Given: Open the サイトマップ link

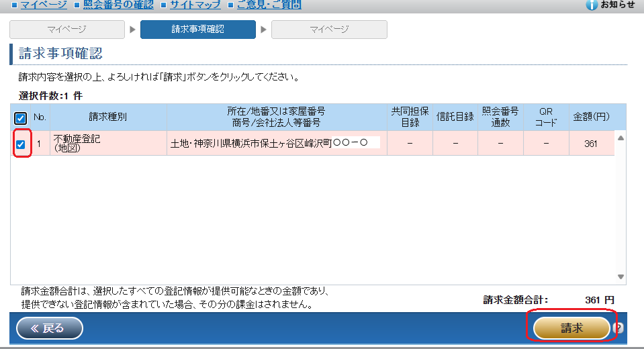Looking at the screenshot, I should click(x=194, y=5).
